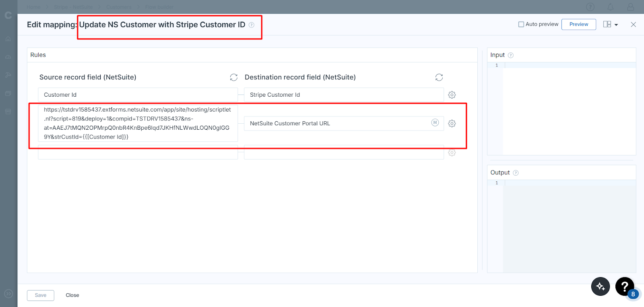
Task: Edit the Stripe Customer Id destination field
Action: click(x=343, y=95)
